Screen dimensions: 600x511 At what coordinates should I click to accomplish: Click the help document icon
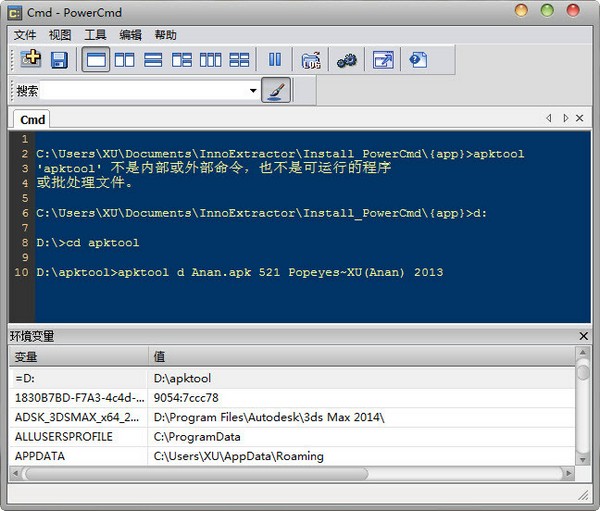coord(418,60)
